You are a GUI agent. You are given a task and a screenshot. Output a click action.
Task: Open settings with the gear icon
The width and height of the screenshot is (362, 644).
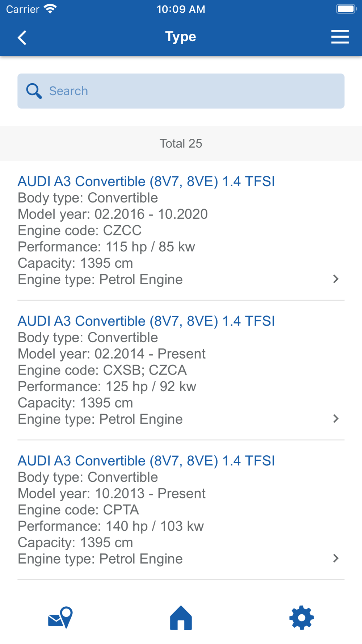302,618
